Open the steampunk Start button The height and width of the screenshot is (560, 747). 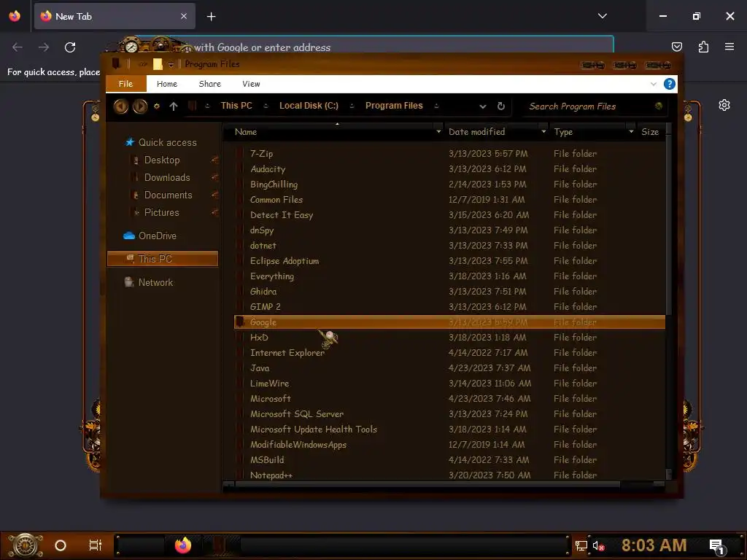point(26,545)
